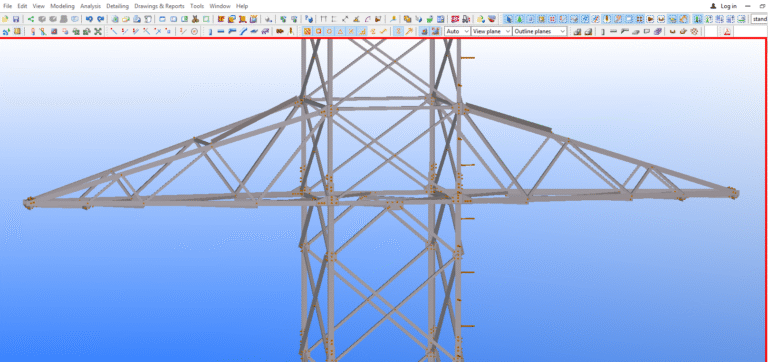Toggle the orange triangle snap switch
The width and height of the screenshot is (768, 362).
[340, 31]
